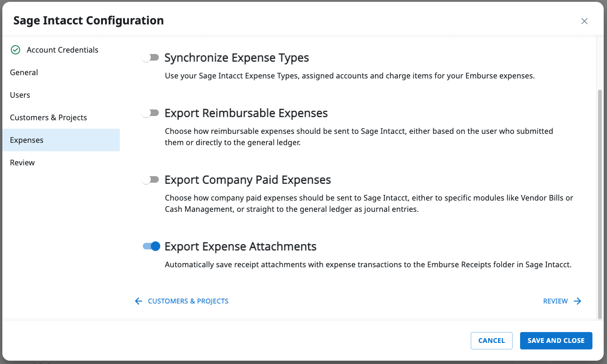Switch to the Users section
This screenshot has width=607, height=364.
(x=20, y=95)
